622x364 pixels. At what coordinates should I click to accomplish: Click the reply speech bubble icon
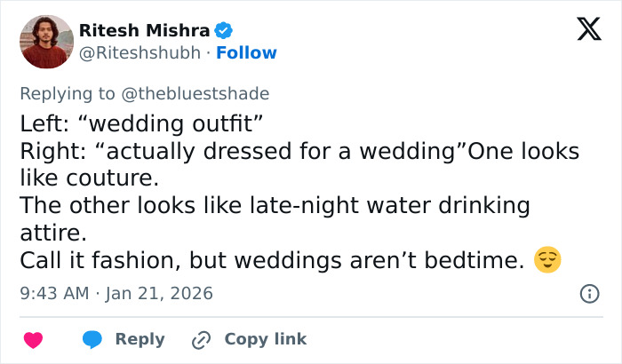92,339
